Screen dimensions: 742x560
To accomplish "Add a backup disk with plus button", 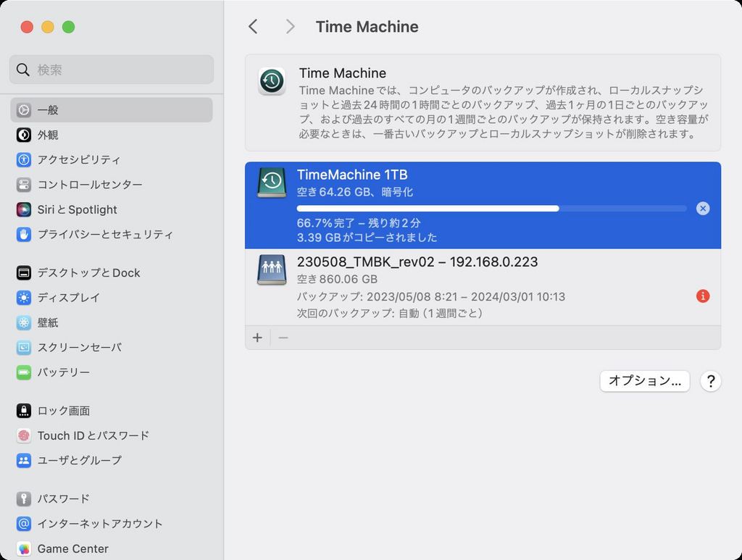I will tap(257, 338).
